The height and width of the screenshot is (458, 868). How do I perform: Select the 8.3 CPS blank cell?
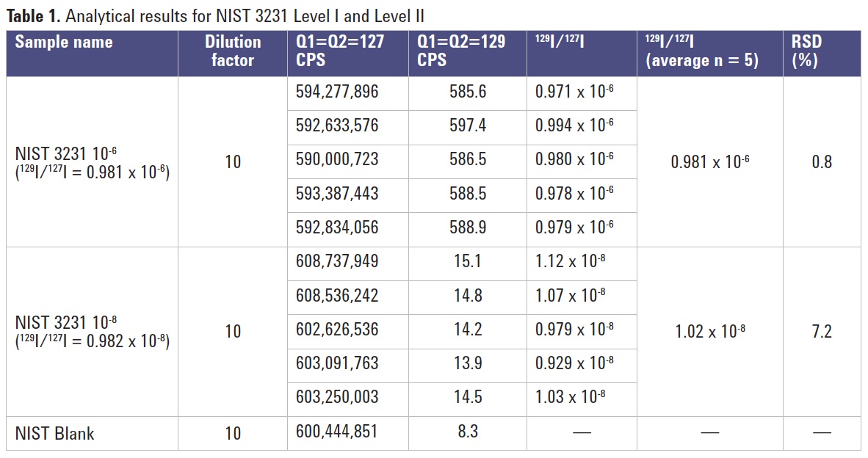click(x=467, y=432)
